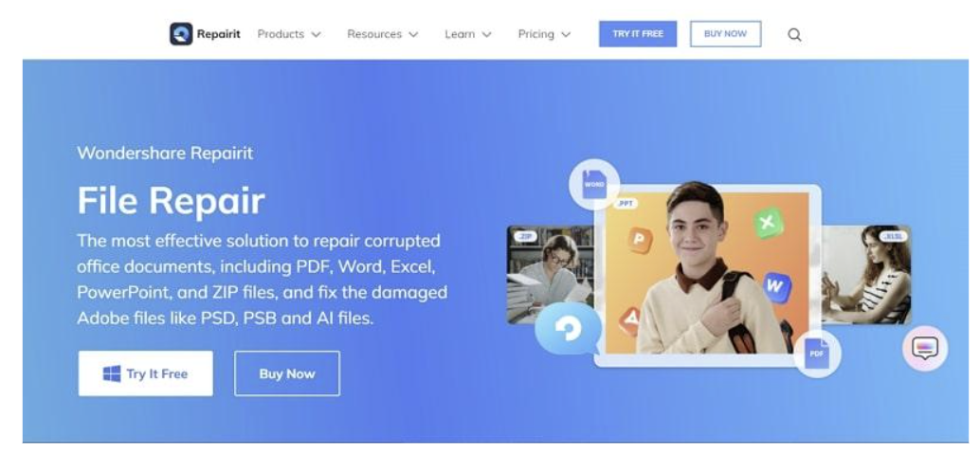
Task: Expand the Resources dropdown chevron
Action: coord(413,35)
